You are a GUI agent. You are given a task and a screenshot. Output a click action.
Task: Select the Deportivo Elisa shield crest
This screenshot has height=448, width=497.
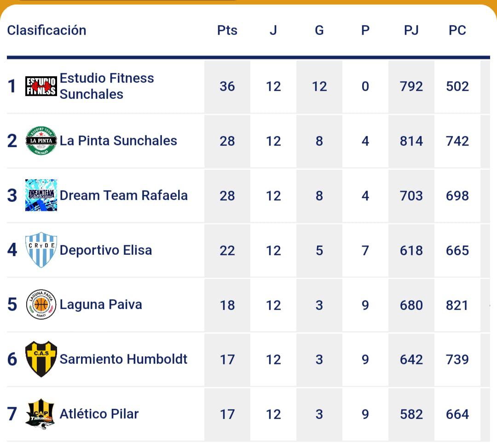click(x=41, y=250)
